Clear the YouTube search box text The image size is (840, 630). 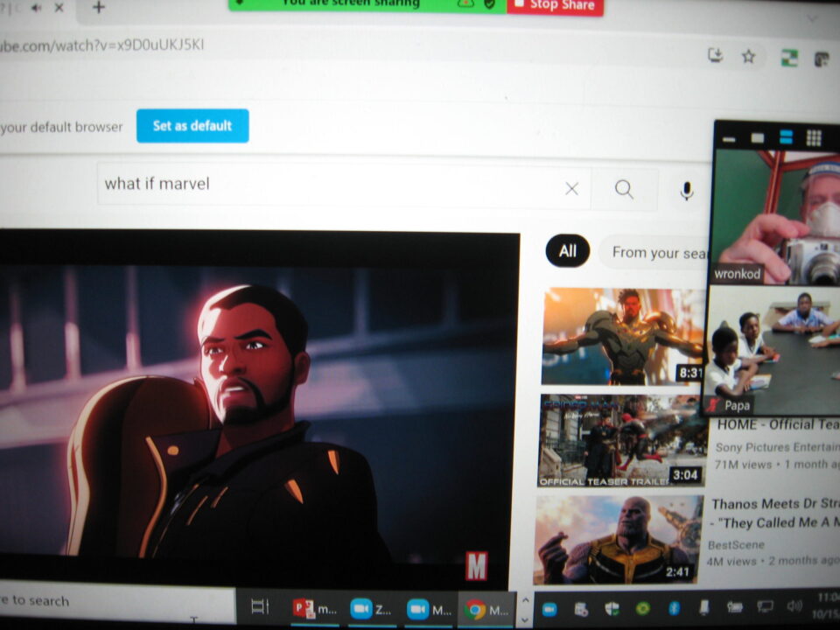point(571,188)
